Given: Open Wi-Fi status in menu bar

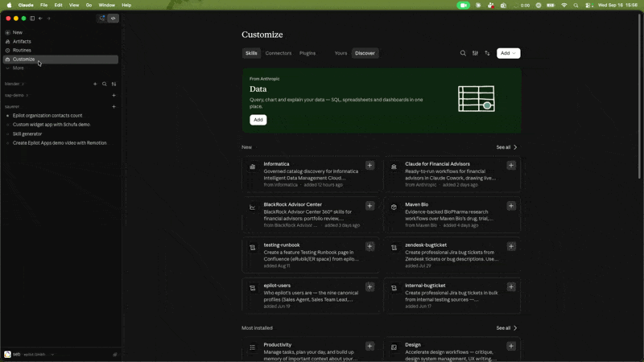Looking at the screenshot, I should [x=564, y=6].
